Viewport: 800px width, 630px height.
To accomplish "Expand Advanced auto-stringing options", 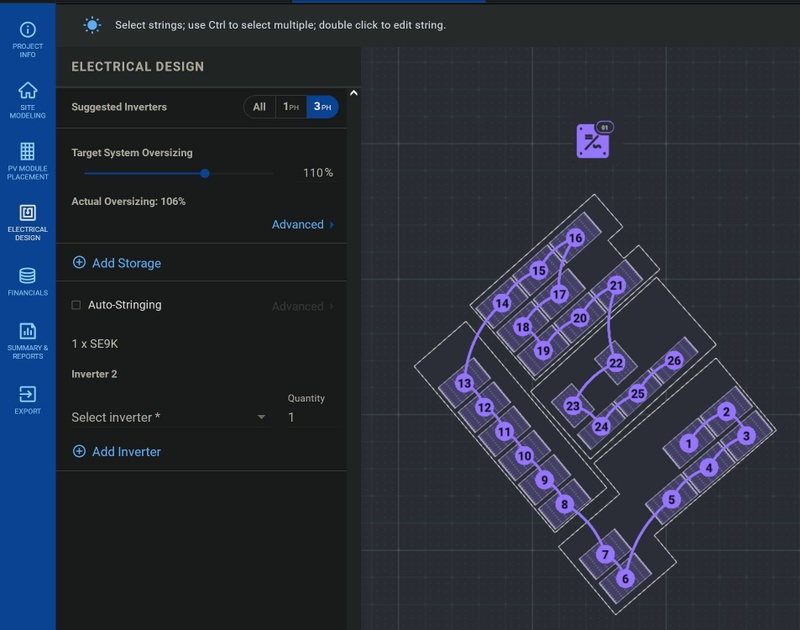I will [x=303, y=306].
